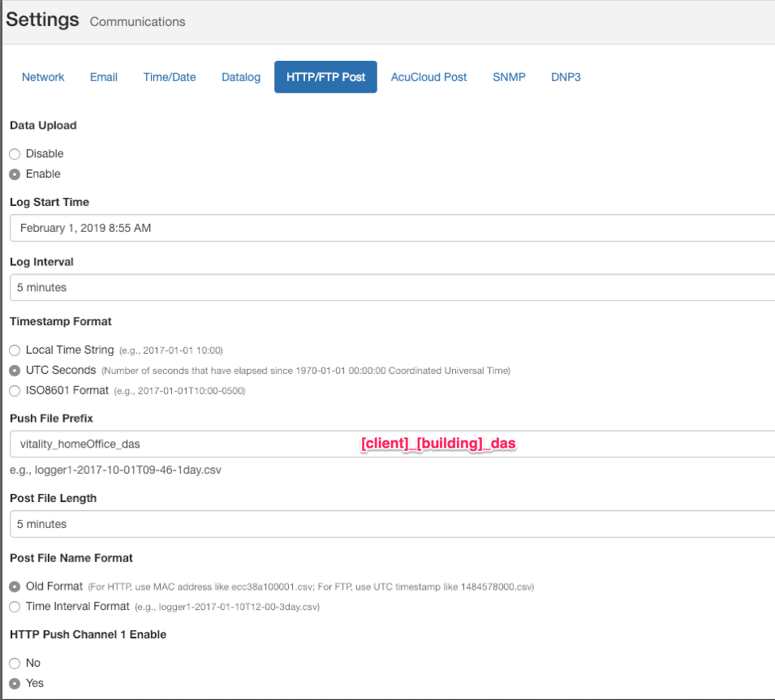Choose Time Interval Format option
Screen dimensions: 775x700
[15, 607]
